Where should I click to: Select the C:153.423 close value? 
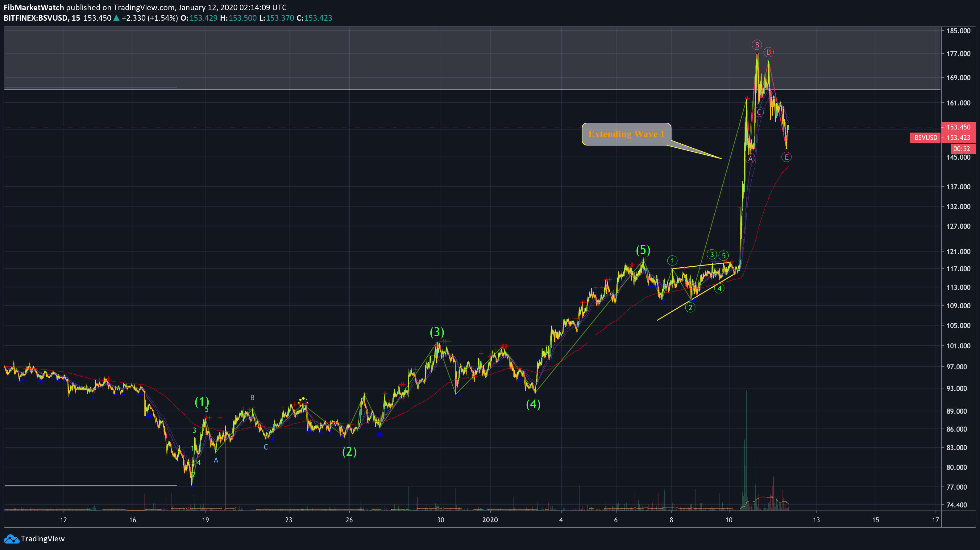pyautogui.click(x=314, y=18)
